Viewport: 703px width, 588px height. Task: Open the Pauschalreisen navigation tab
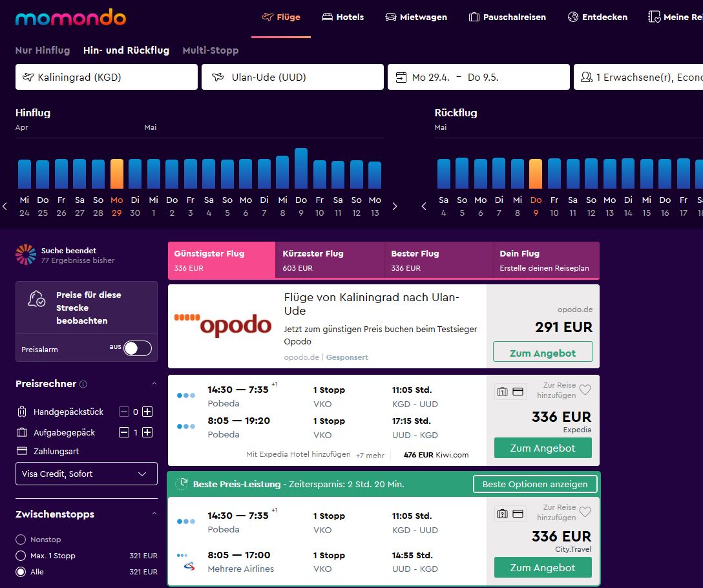(507, 17)
